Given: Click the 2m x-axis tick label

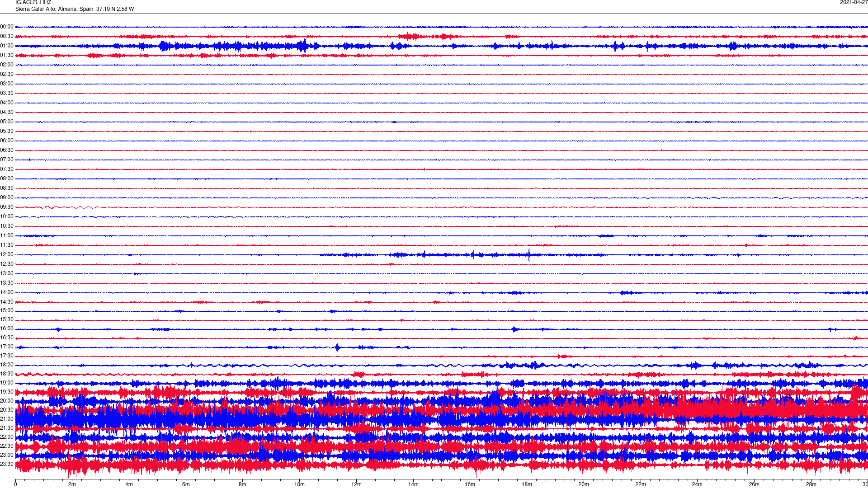Looking at the screenshot, I should click(72, 484).
